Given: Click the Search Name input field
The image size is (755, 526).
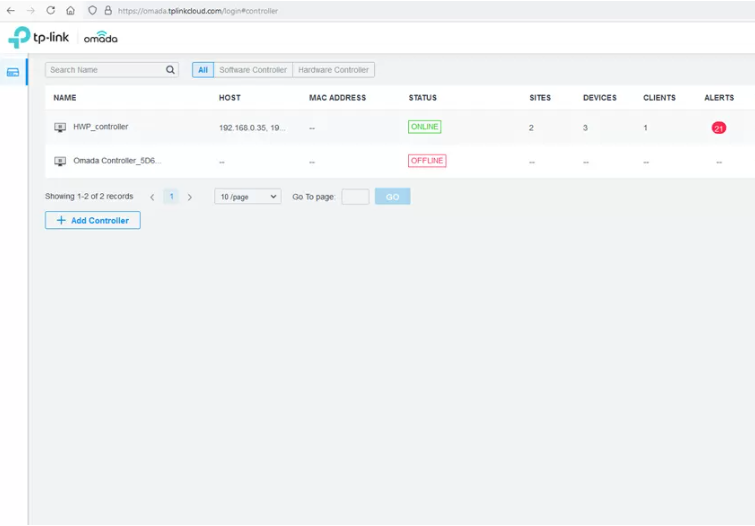Looking at the screenshot, I should click(x=105, y=70).
